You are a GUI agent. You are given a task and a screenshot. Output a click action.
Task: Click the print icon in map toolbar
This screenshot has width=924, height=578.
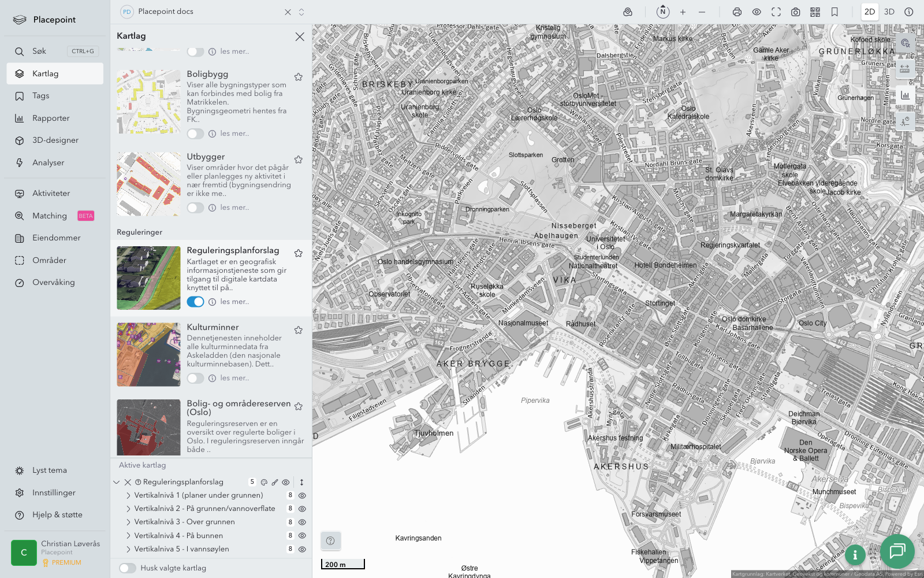tap(737, 12)
